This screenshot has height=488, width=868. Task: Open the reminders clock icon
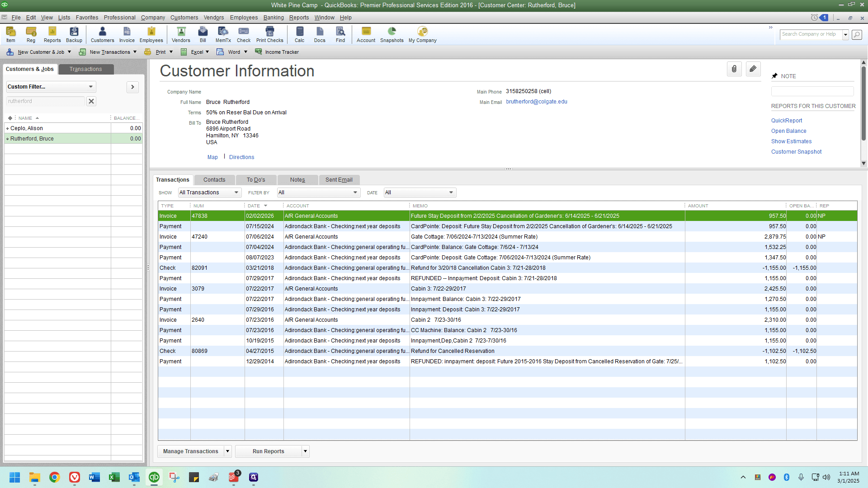[814, 18]
